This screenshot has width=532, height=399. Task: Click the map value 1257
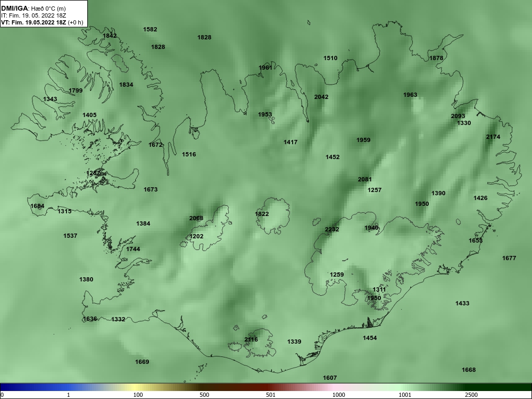coord(374,190)
